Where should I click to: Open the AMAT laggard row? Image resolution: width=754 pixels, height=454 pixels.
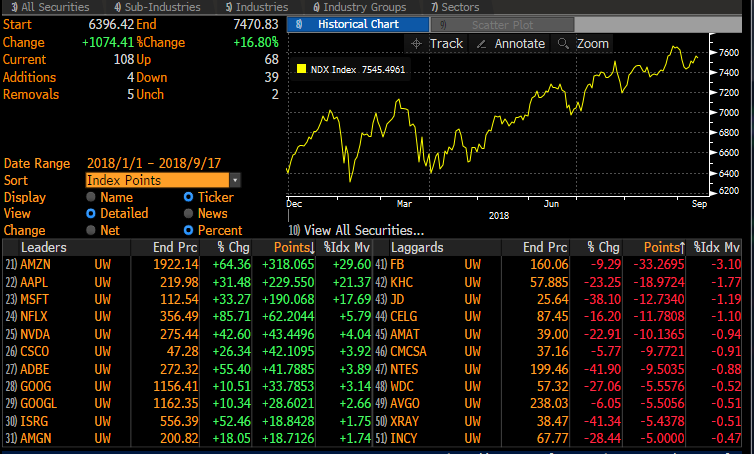[x=558, y=334]
